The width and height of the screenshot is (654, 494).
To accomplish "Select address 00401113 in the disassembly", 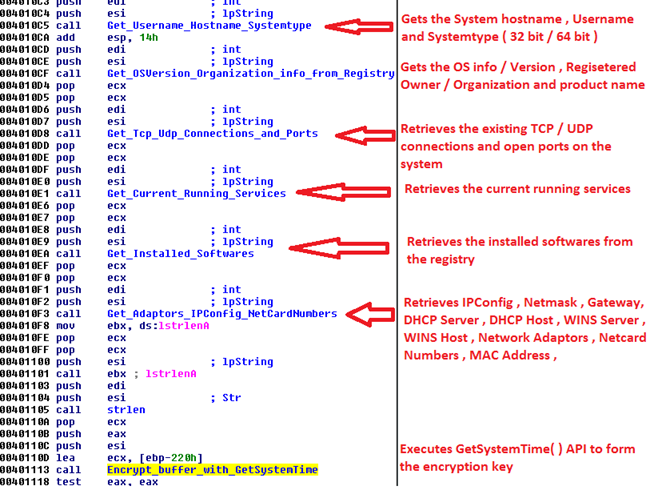I will click(x=25, y=470).
